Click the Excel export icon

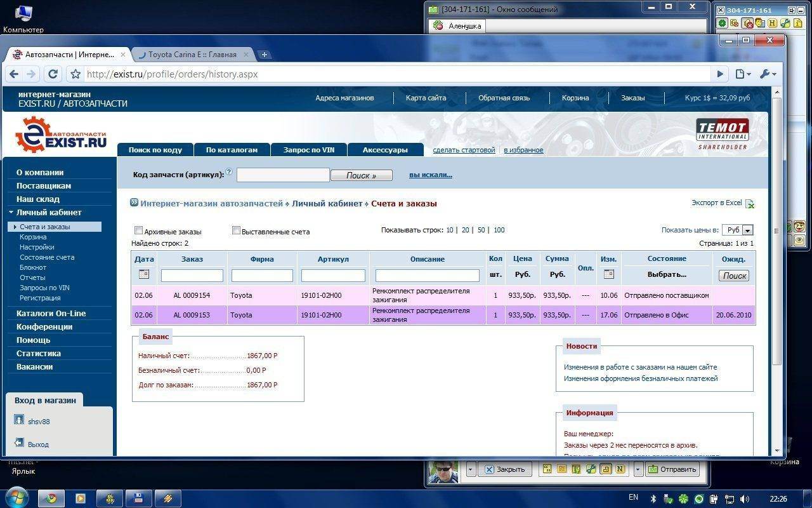tap(750, 204)
